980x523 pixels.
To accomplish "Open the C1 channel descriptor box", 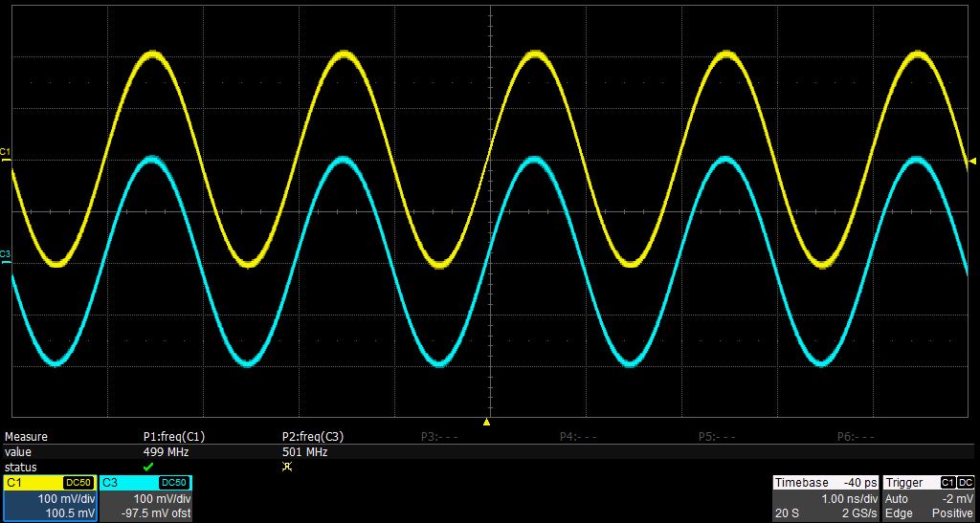I will coord(50,498).
